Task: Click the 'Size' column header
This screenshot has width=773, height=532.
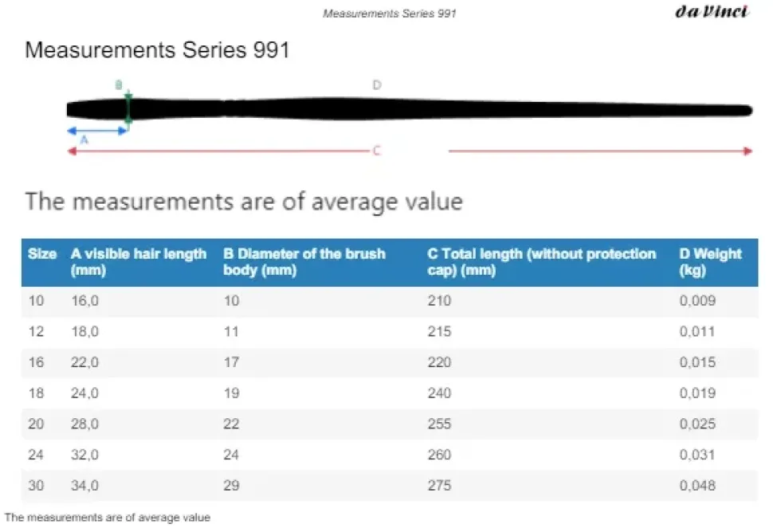Action: [x=42, y=254]
